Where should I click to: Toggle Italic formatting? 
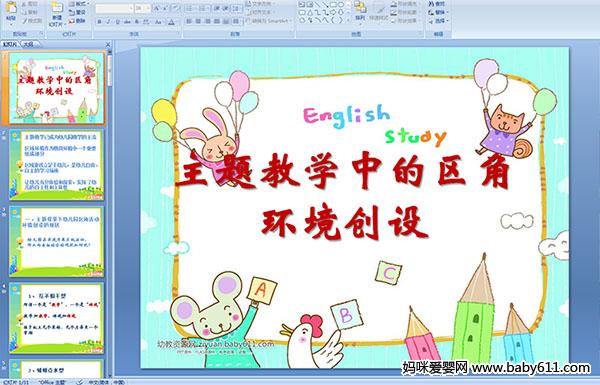(108, 22)
